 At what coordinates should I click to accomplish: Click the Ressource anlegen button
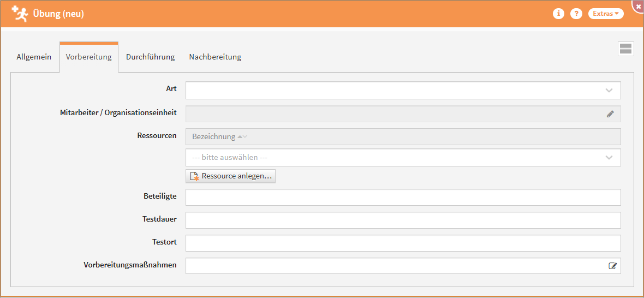(x=230, y=176)
